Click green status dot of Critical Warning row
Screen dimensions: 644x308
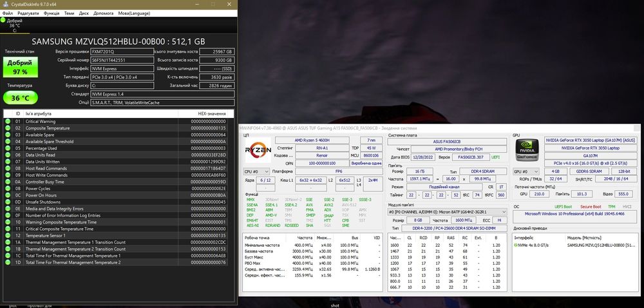click(7, 122)
